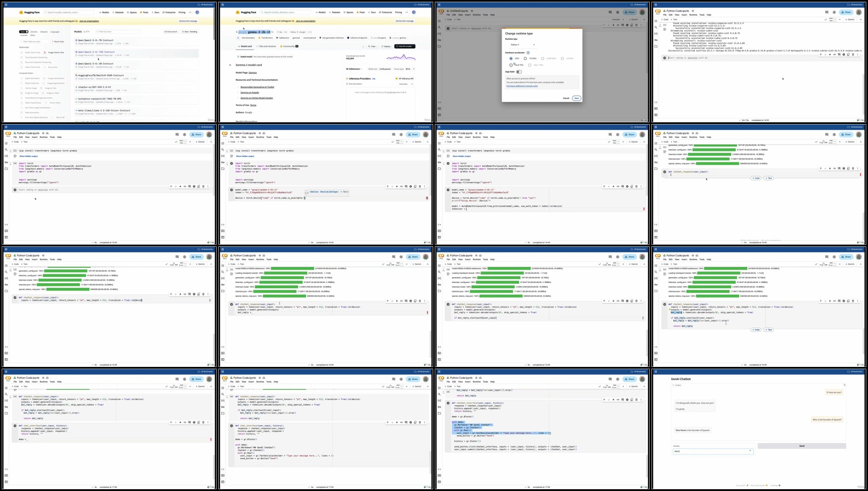This screenshot has width=868, height=491.
Task: Open contents icon beside Gemma 2 model card heading
Action: [230, 65]
